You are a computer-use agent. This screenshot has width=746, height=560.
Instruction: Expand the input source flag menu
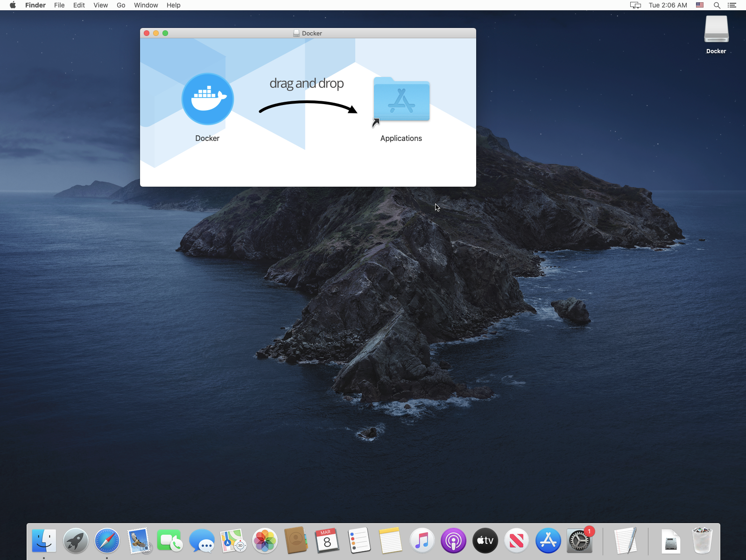[699, 5]
